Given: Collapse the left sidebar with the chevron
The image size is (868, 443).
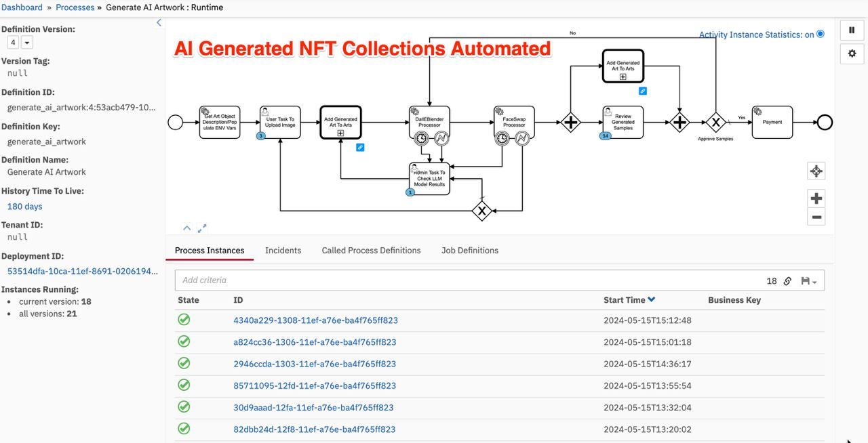Looking at the screenshot, I should 159,22.
